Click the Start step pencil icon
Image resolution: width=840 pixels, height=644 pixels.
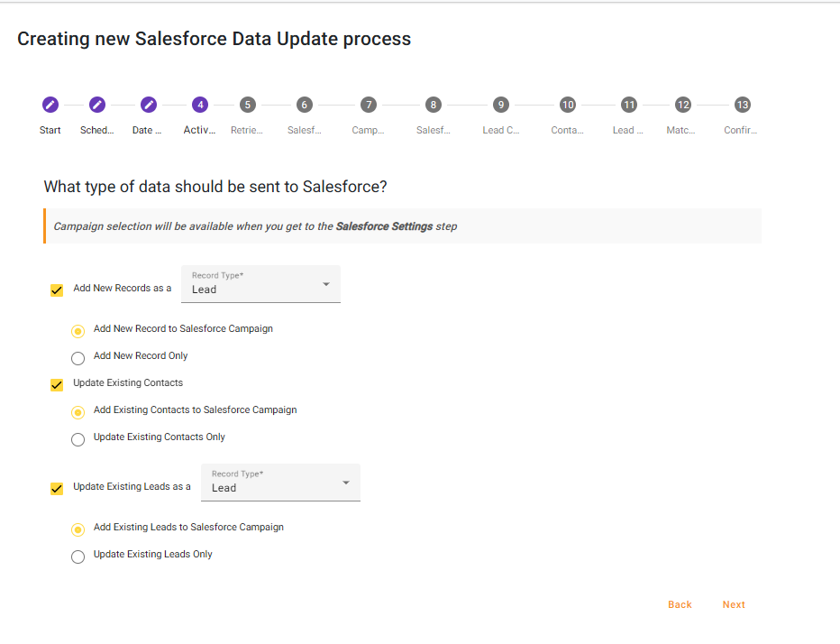click(50, 105)
